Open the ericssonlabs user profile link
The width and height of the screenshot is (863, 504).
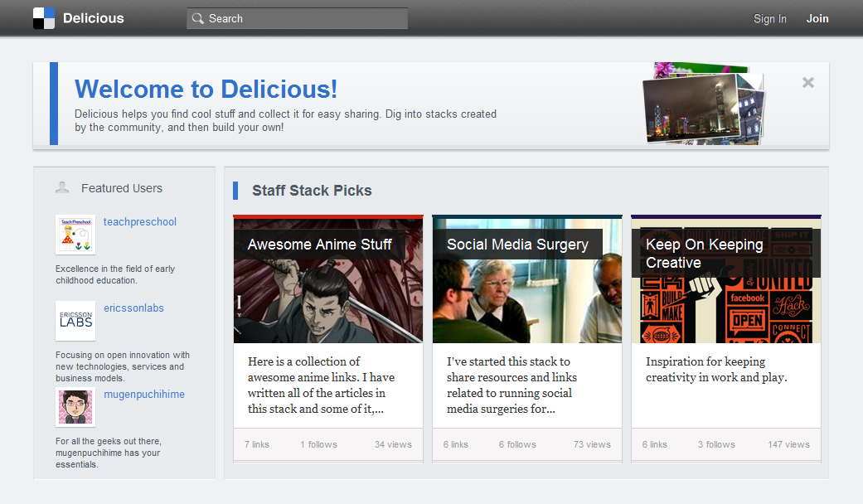(x=133, y=308)
